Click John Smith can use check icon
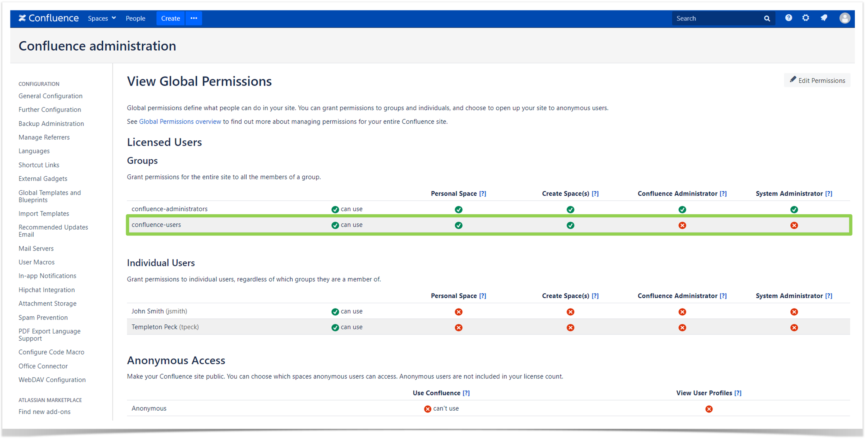Image resolution: width=868 pixels, height=440 pixels. [x=335, y=312]
